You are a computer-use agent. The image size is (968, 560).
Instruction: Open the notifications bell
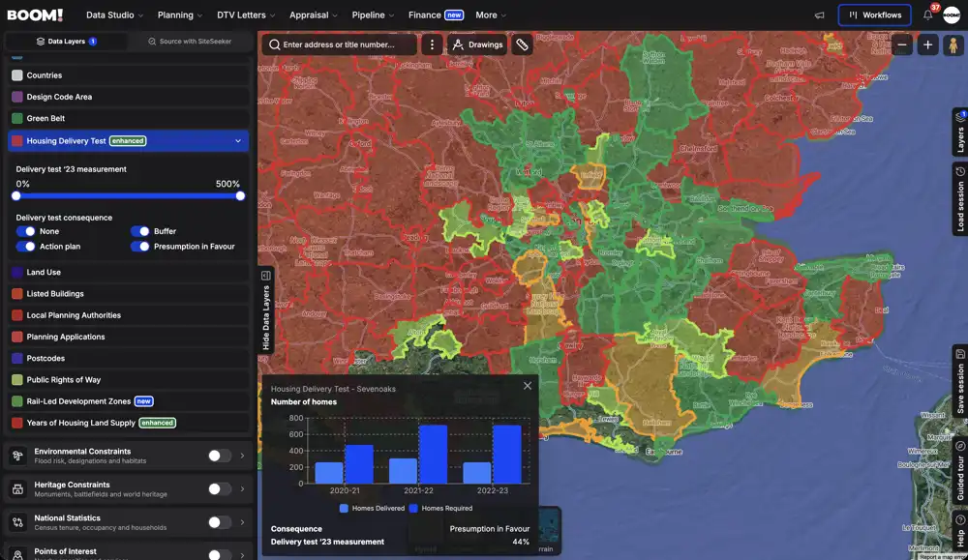928,15
